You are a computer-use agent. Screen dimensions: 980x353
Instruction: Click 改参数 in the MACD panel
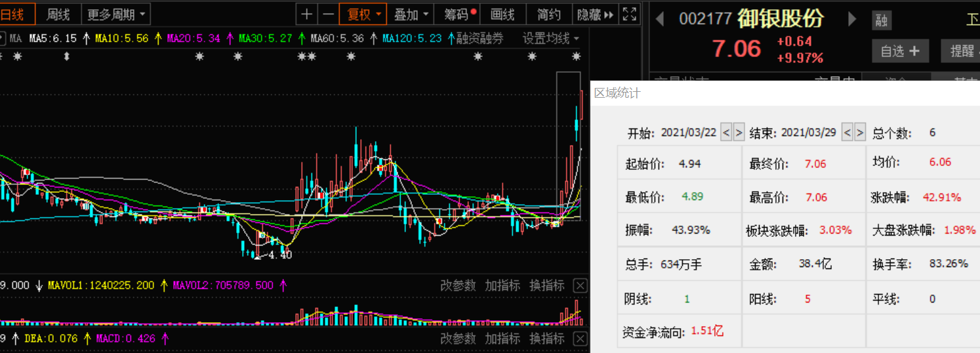coord(458,339)
